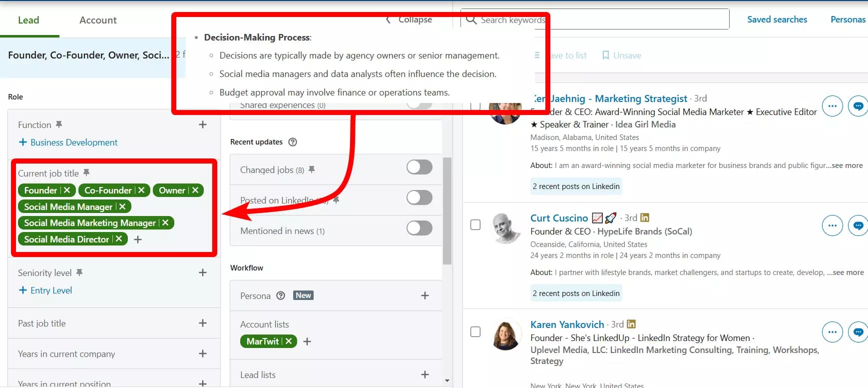
Task: Remove the MarTwit account list chip
Action: click(289, 341)
